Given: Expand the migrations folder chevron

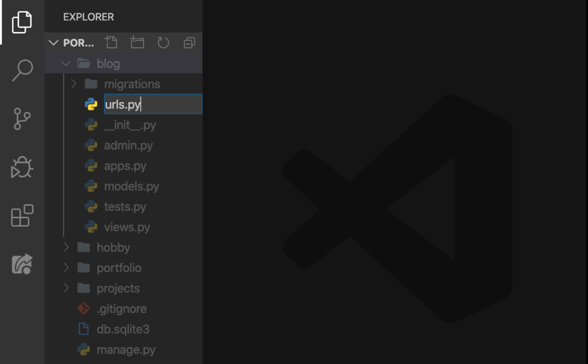Looking at the screenshot, I should [73, 84].
